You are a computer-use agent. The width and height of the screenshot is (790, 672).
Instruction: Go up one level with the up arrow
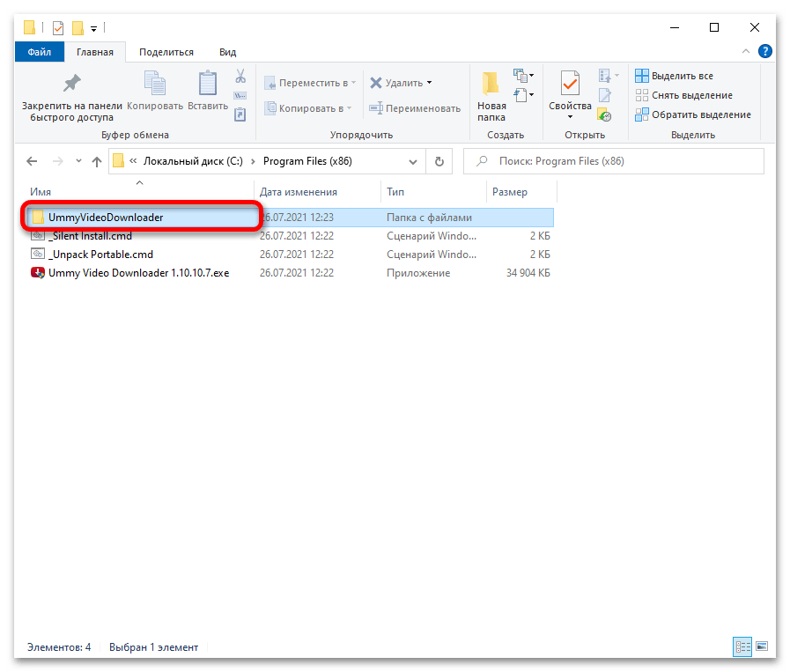point(97,161)
